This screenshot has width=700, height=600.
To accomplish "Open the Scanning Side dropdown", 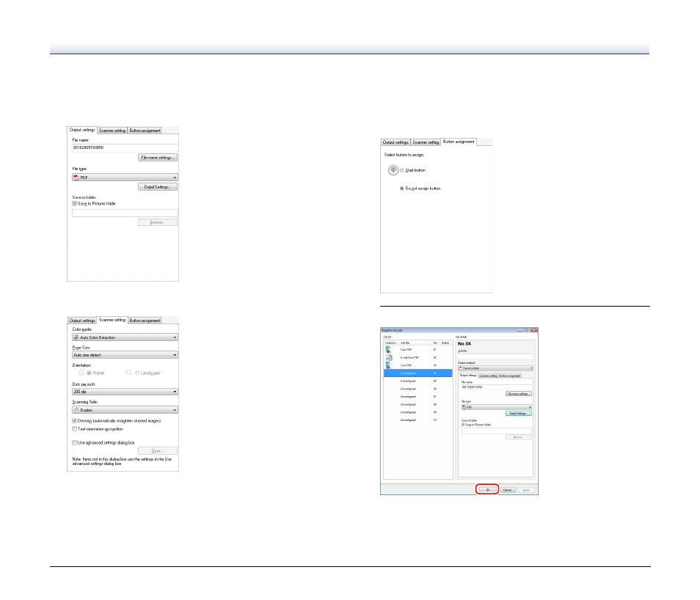I will tap(125, 410).
